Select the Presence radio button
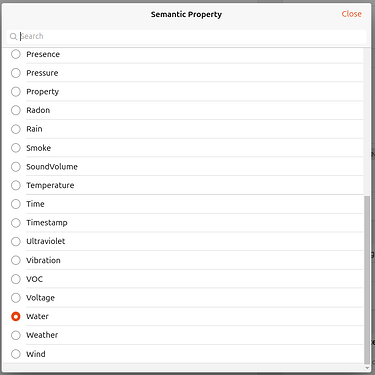Screen dimensions: 375x375 coord(16,54)
